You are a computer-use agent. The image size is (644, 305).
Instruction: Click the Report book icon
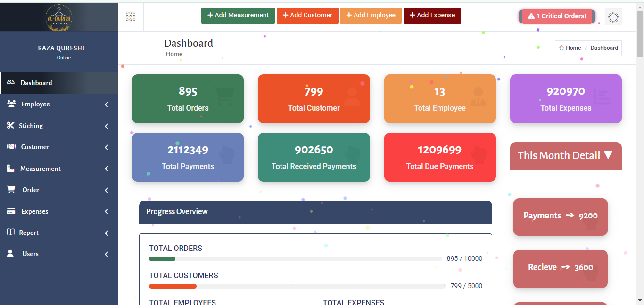pyautogui.click(x=11, y=233)
